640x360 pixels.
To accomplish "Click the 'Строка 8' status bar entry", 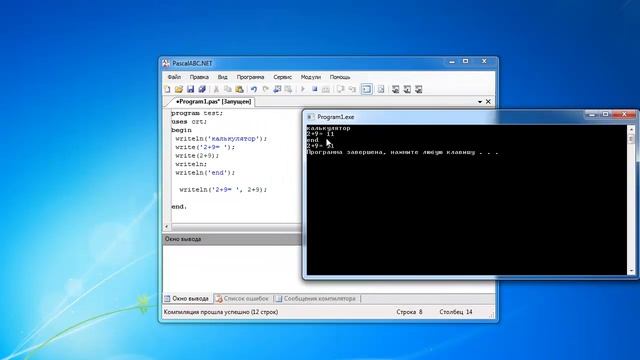I will [x=409, y=312].
